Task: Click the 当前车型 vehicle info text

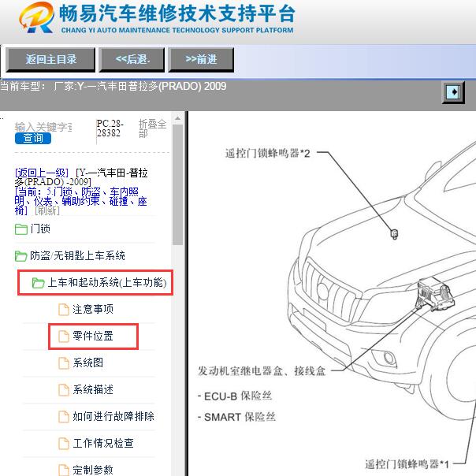Action: coord(113,86)
